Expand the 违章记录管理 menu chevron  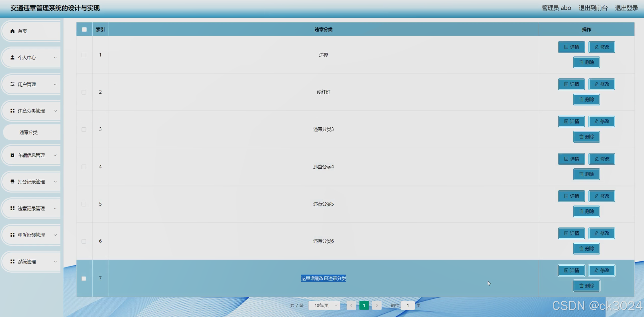[x=55, y=208]
